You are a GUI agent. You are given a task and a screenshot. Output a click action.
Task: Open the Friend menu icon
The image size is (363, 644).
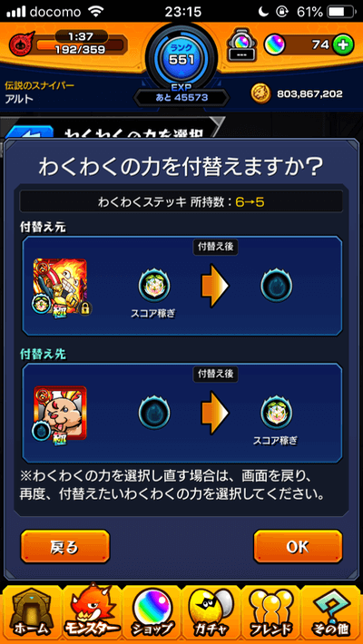271,614
